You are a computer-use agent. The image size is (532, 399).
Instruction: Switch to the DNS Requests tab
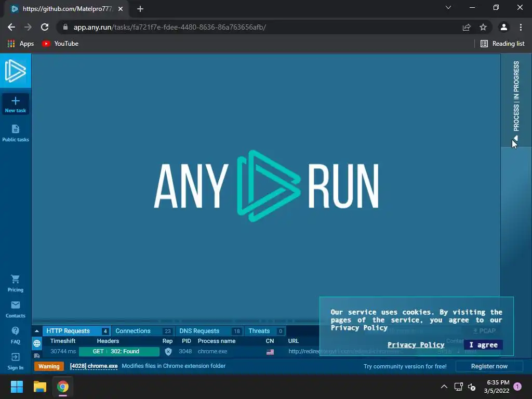tap(209, 331)
